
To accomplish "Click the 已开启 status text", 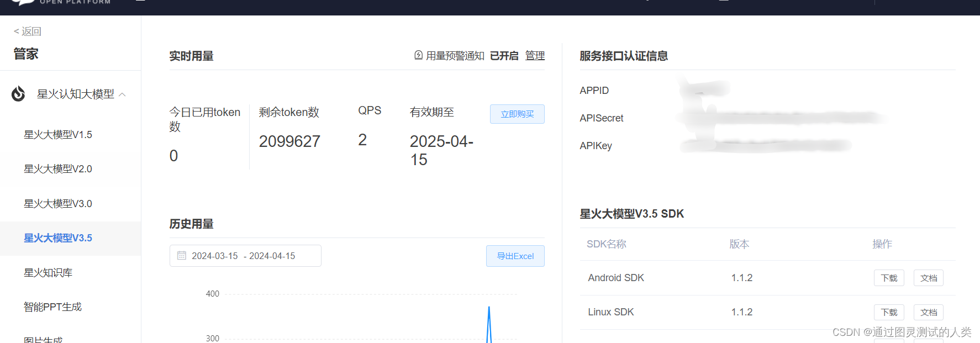I will tap(504, 56).
